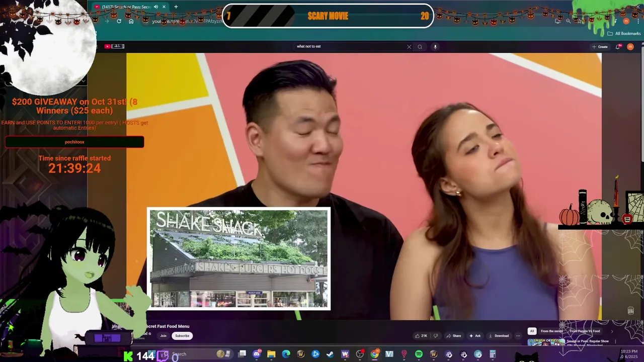Clear the YouTube search text
The width and height of the screenshot is (644, 362).
pyautogui.click(x=409, y=47)
